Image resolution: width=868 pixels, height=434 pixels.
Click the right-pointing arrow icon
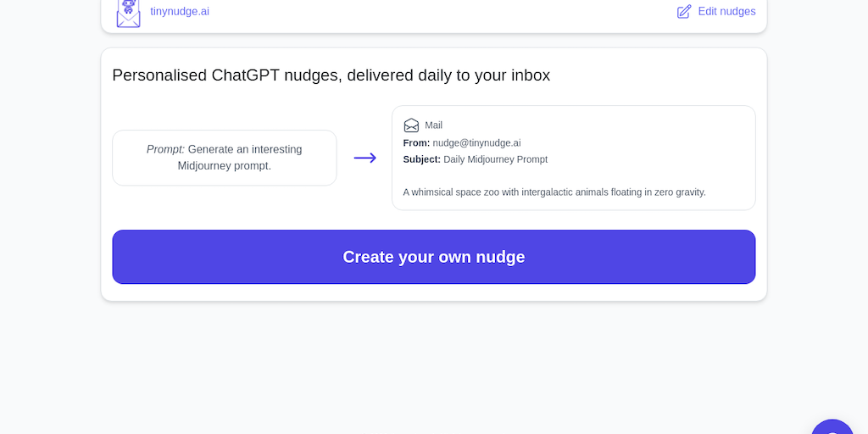pyautogui.click(x=364, y=158)
